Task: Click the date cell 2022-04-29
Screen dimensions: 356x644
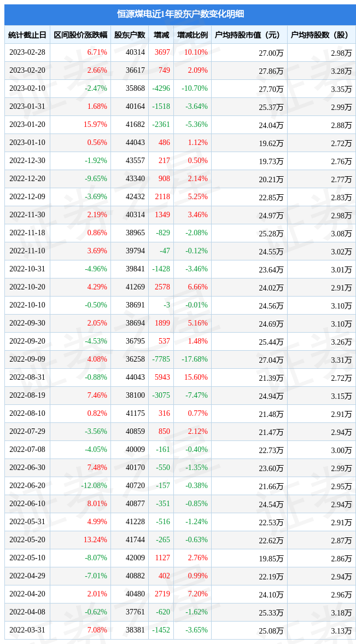Action: click(27, 576)
